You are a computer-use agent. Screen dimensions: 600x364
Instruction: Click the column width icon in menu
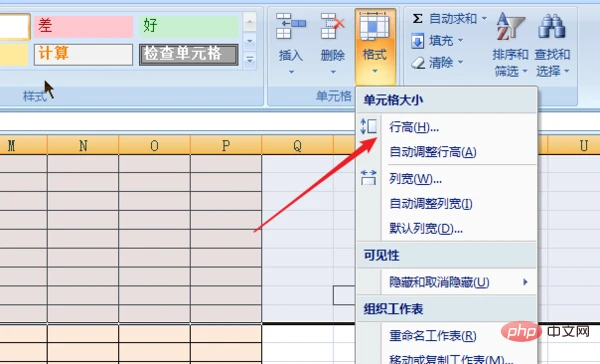[368, 178]
